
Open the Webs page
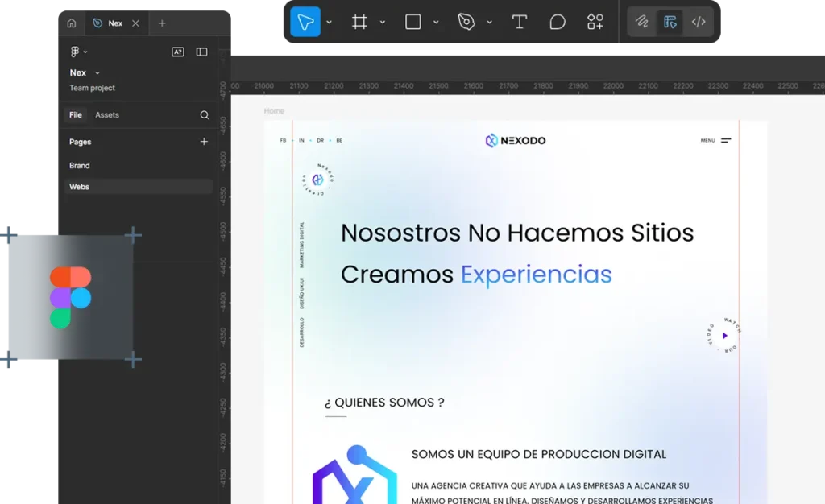point(80,187)
